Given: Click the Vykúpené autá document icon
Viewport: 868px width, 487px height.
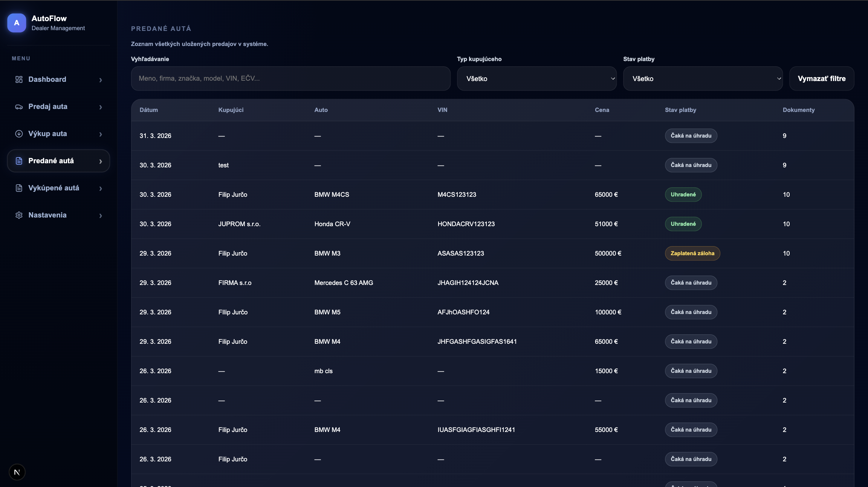Looking at the screenshot, I should pos(19,188).
